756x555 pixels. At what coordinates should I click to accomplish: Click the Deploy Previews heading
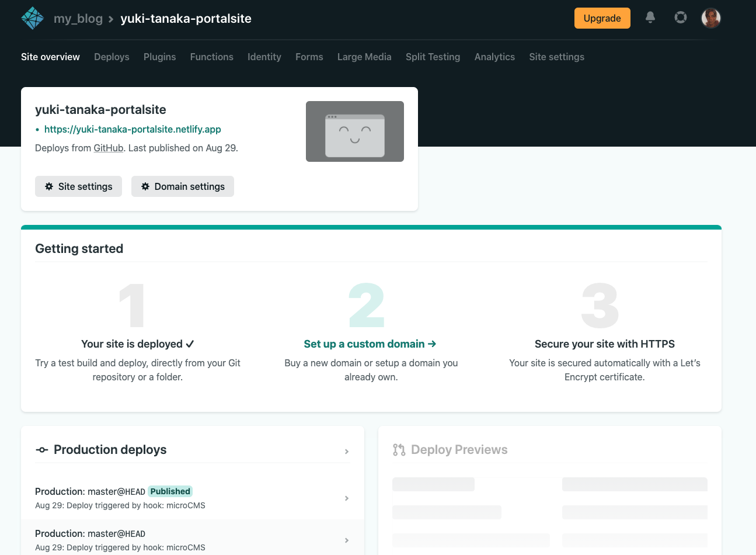(x=459, y=450)
